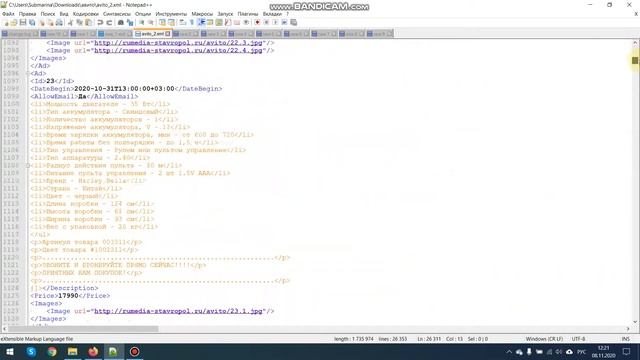Close the avito_2.xml tab with its X
Screen dimensions: 640x360
point(168,33)
